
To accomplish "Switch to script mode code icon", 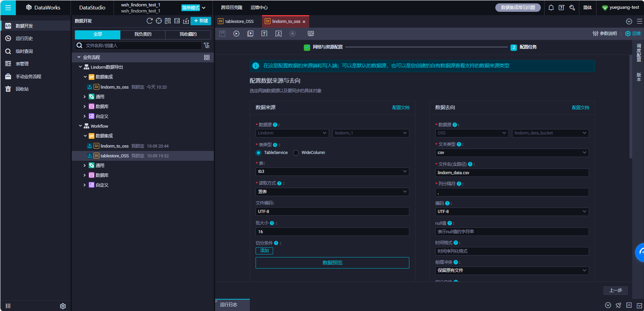I will coord(311,33).
